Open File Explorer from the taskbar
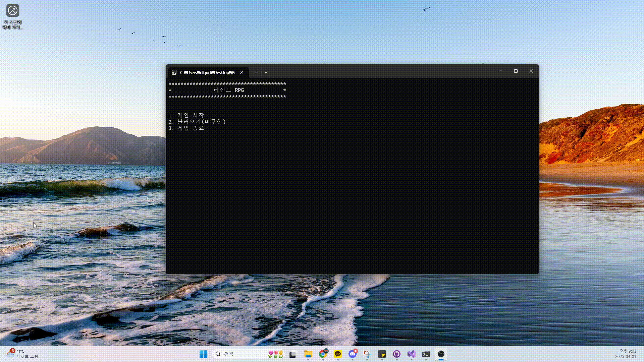The height and width of the screenshot is (362, 644). pos(308,354)
